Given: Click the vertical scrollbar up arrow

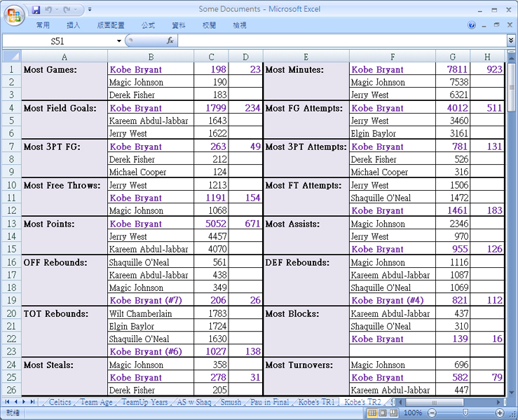Looking at the screenshot, I should (512, 57).
